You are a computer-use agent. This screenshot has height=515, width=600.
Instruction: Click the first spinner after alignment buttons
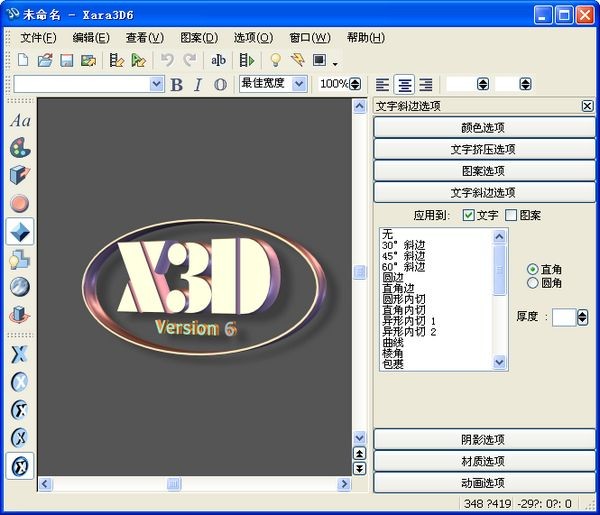(x=483, y=84)
